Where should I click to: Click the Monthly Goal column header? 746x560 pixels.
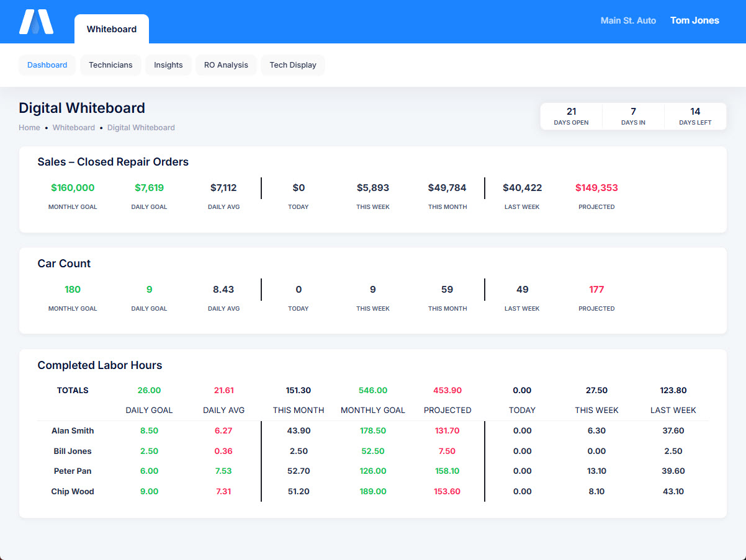click(x=373, y=411)
